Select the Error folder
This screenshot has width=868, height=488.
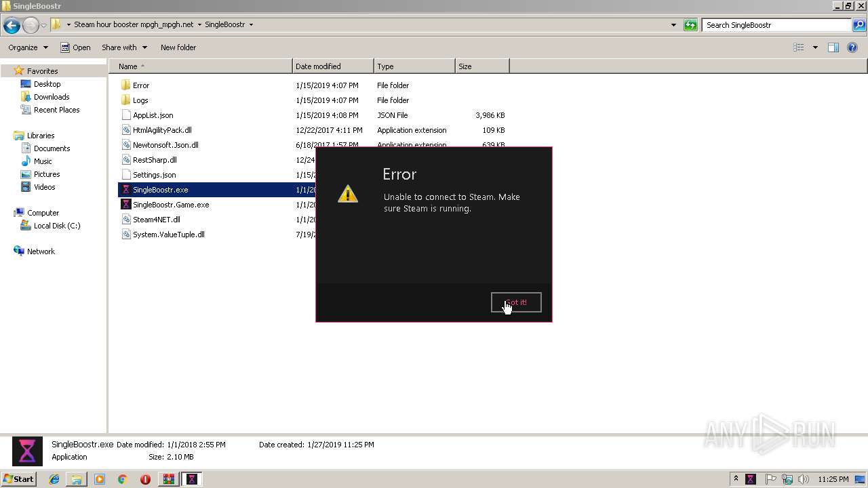(x=141, y=85)
